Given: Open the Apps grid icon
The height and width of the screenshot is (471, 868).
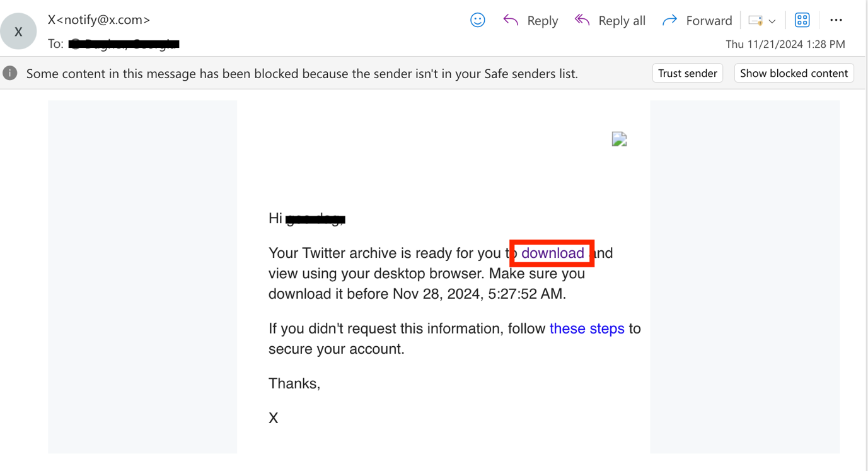Looking at the screenshot, I should [x=802, y=20].
